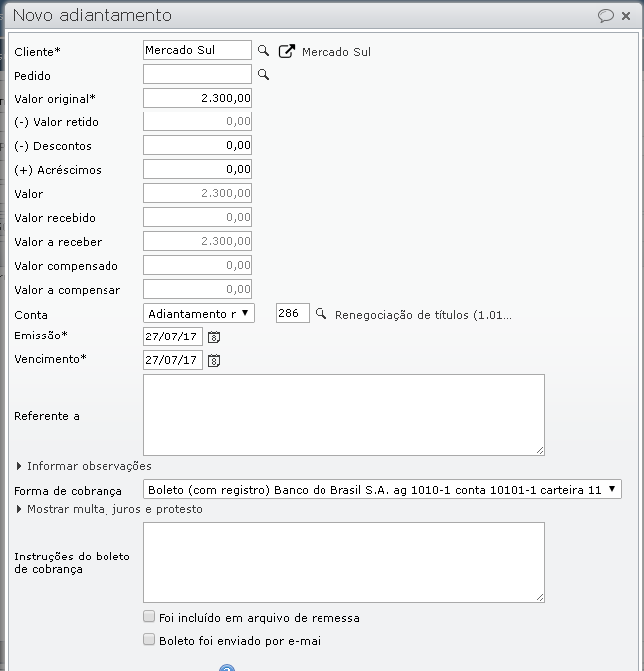Click inside the 'Referente a' text area

coord(343,415)
